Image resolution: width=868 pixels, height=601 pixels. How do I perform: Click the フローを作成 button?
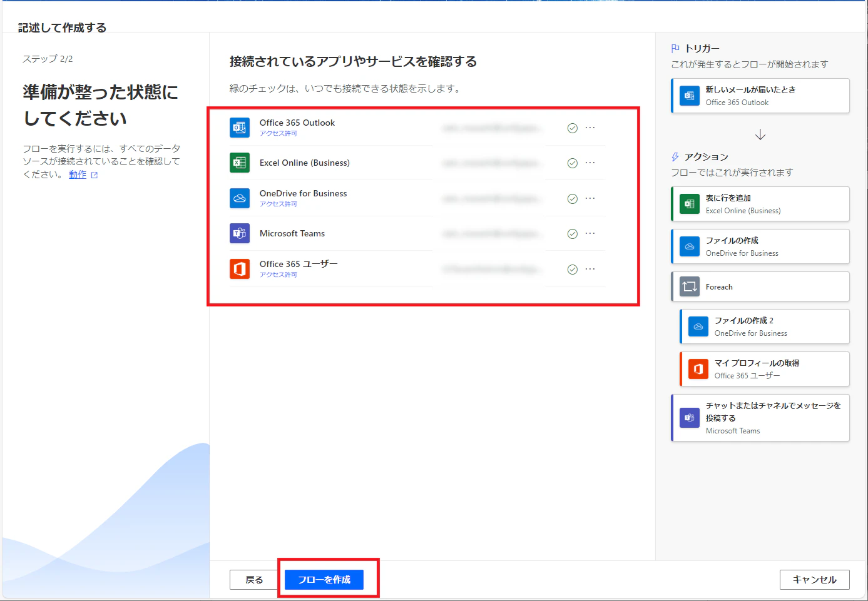point(324,580)
